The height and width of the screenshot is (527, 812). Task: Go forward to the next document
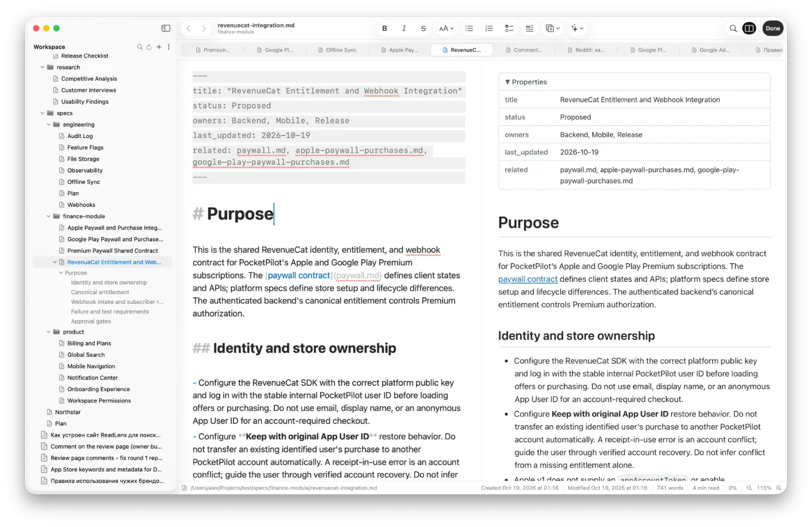pyautogui.click(x=204, y=28)
